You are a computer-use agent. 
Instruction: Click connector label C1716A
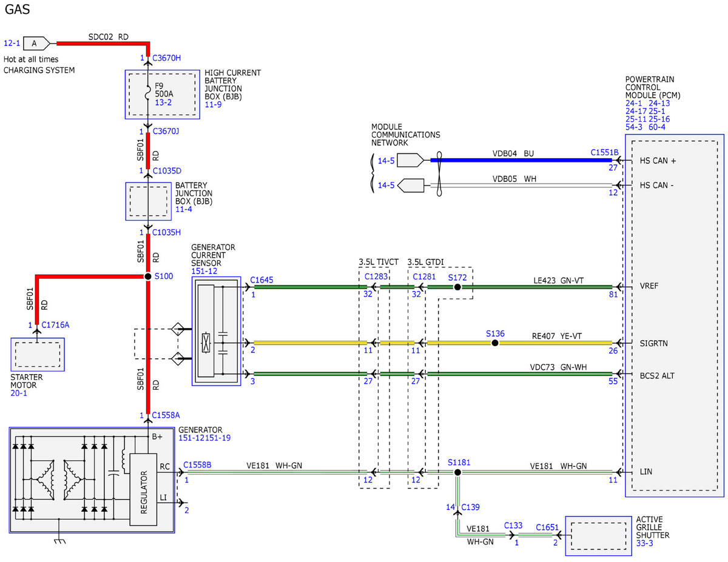point(55,325)
